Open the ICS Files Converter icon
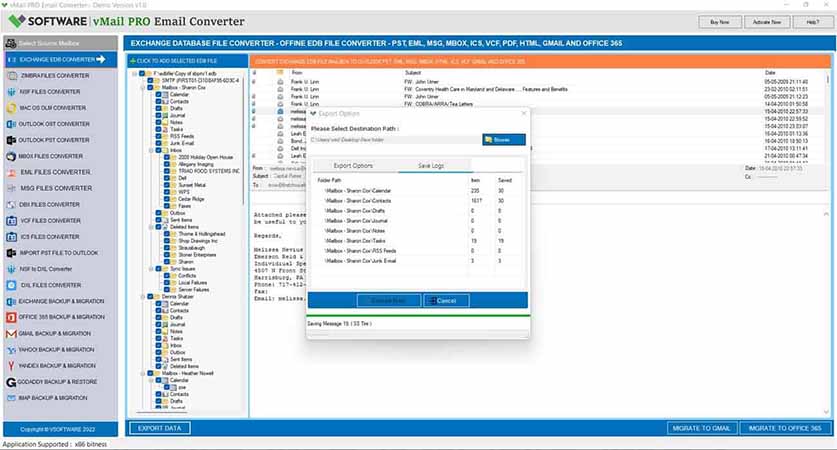 [12, 236]
